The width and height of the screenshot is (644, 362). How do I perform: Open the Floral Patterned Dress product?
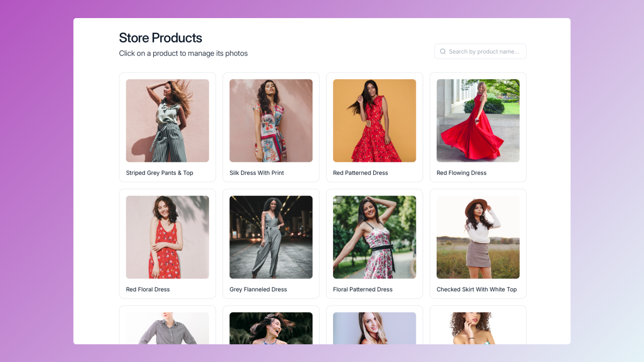click(374, 237)
